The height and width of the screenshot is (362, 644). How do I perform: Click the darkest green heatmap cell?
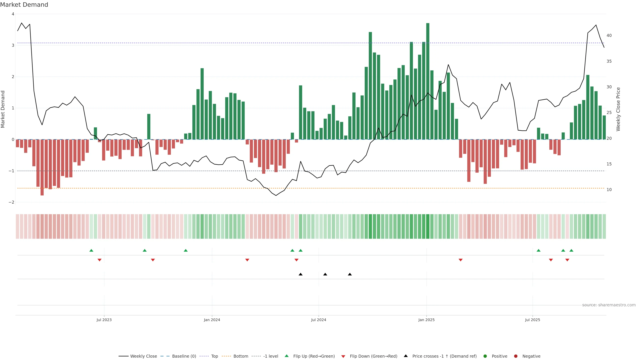(x=428, y=226)
